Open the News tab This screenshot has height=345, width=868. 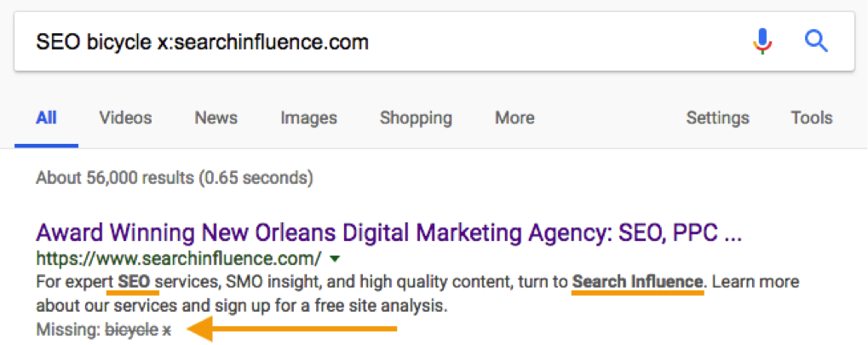(216, 118)
